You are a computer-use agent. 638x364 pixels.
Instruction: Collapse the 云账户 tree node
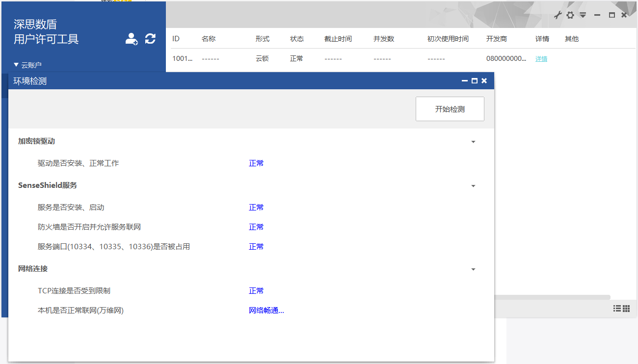pyautogui.click(x=16, y=65)
